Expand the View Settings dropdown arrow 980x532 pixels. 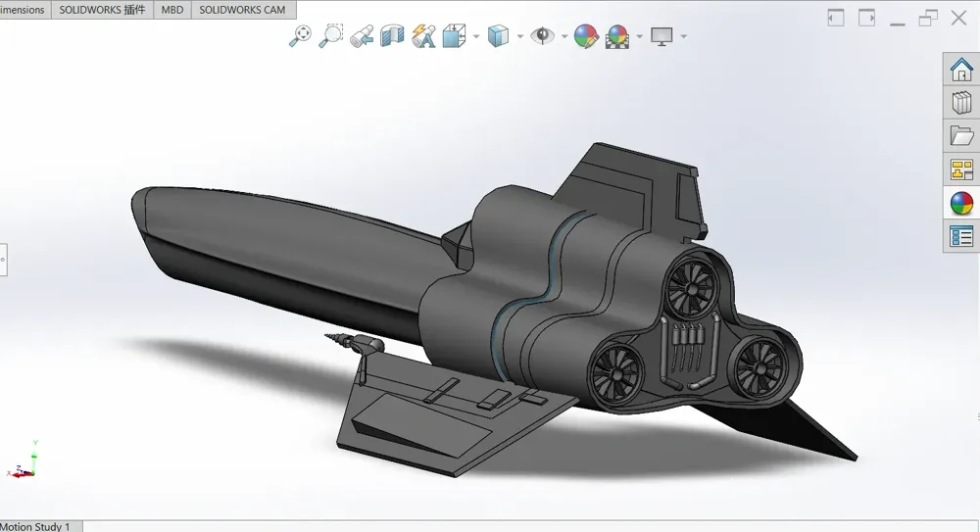[x=684, y=36]
